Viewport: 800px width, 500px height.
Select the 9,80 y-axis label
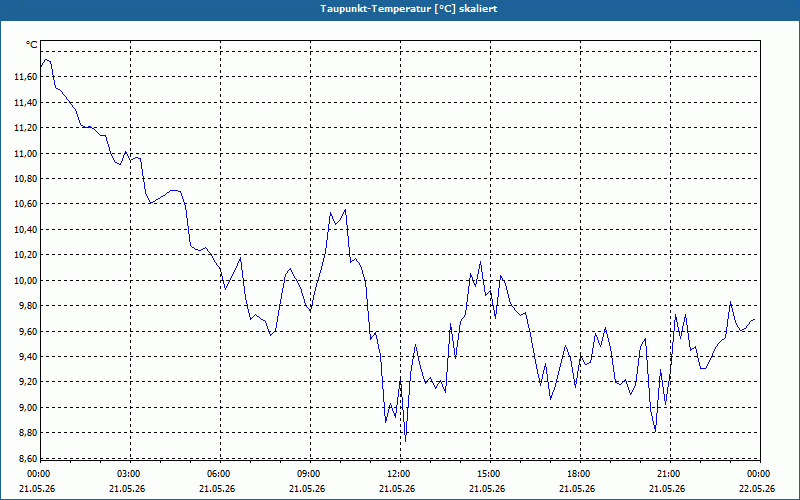click(28, 306)
